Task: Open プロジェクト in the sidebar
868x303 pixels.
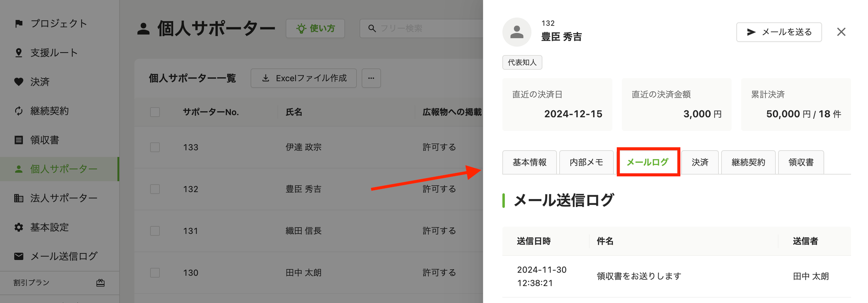Action: pos(59,24)
